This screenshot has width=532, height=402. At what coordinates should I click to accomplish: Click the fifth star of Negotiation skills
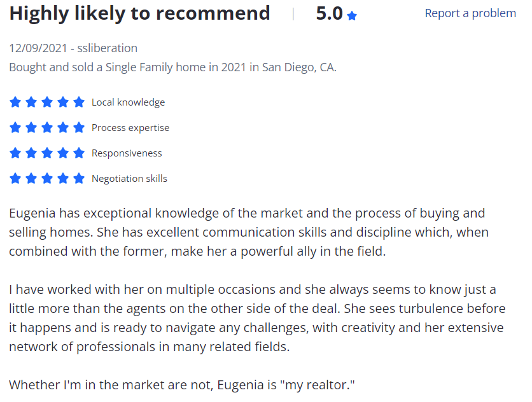point(79,179)
